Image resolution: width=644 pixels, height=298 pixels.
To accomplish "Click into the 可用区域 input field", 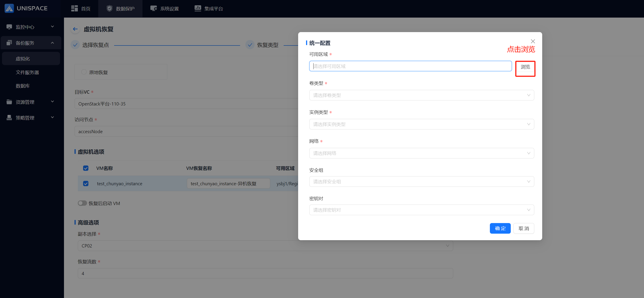I will coord(410,66).
